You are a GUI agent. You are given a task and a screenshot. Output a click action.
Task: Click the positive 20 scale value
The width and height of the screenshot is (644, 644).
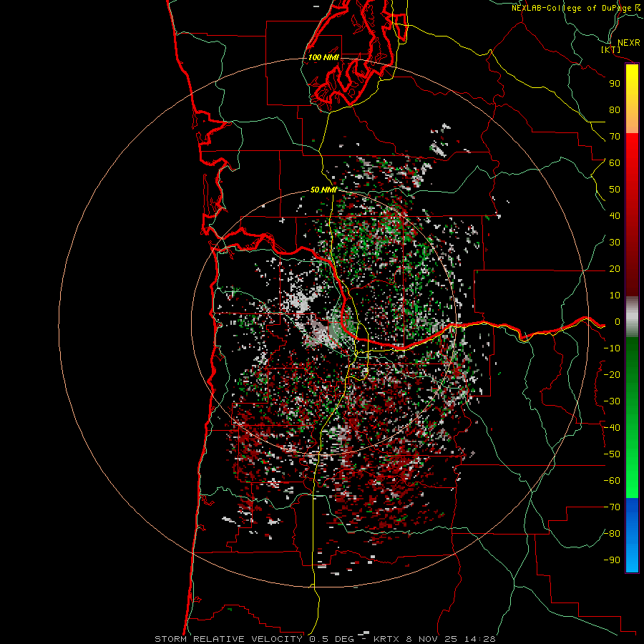pos(615,269)
